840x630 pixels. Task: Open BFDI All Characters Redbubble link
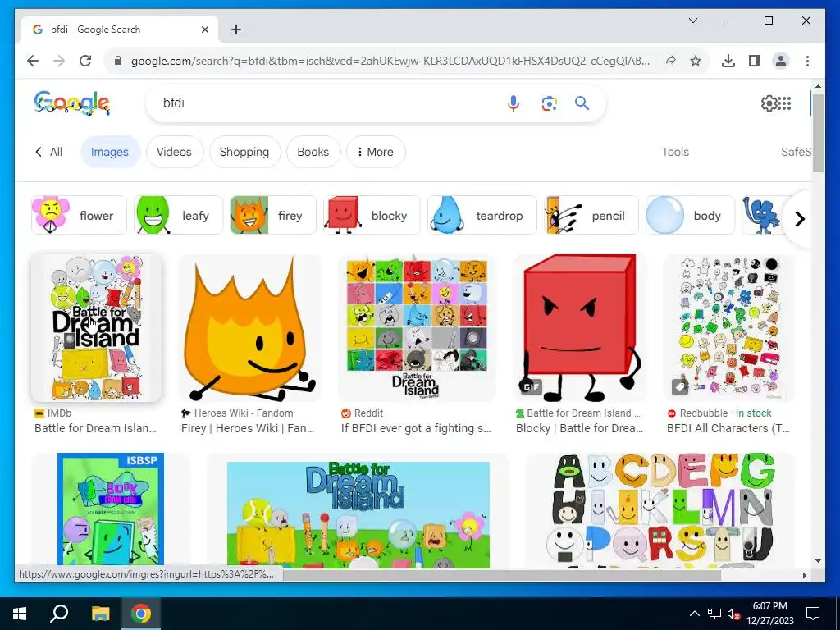pos(728,428)
